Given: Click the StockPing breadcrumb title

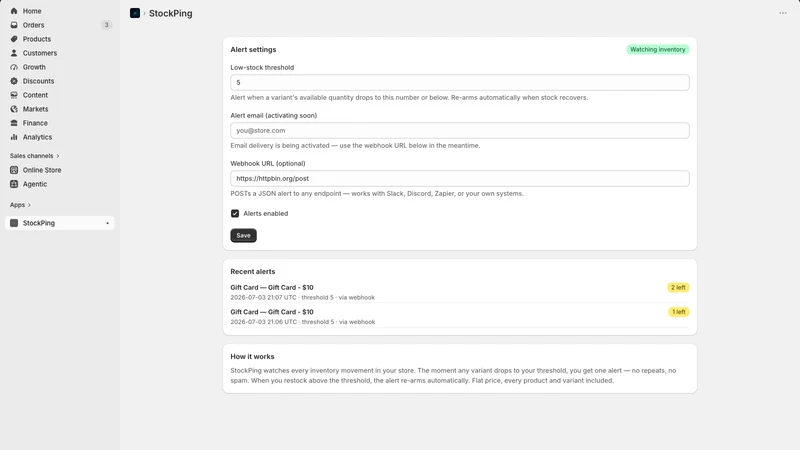Looking at the screenshot, I should pos(170,13).
